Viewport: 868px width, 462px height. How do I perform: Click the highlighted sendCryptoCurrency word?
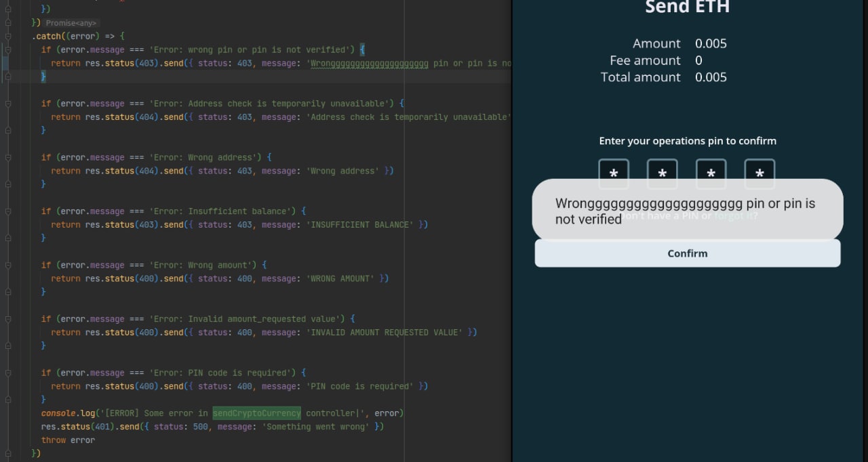click(x=256, y=413)
